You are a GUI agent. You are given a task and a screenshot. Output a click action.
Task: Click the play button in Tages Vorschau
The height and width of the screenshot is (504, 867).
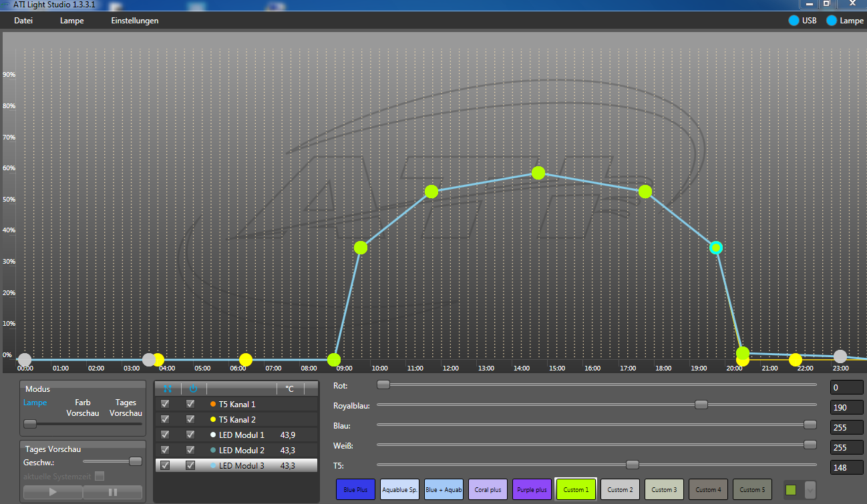(53, 492)
